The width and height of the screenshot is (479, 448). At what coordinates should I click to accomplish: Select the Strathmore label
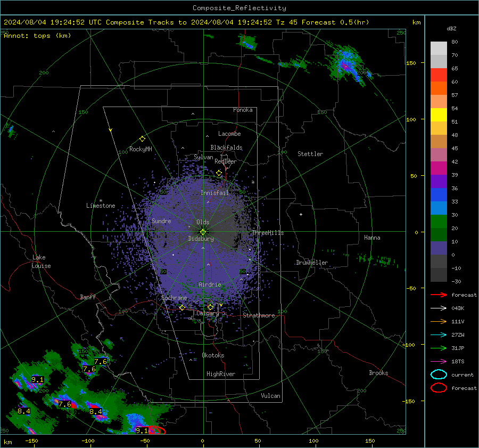[259, 315]
